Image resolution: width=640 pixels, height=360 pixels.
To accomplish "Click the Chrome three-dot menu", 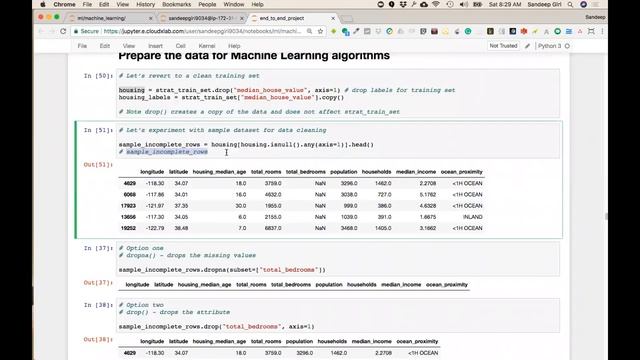I will [x=602, y=31].
